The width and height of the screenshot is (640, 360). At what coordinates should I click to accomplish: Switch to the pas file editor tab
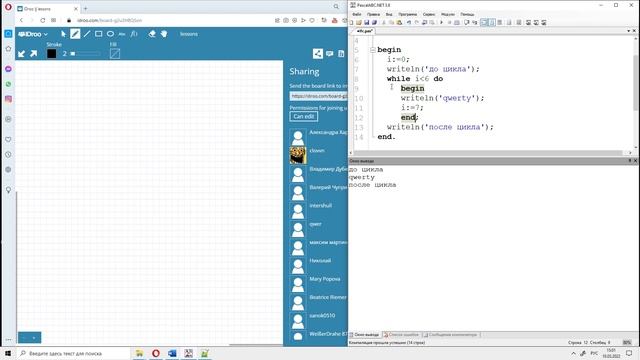tap(364, 31)
